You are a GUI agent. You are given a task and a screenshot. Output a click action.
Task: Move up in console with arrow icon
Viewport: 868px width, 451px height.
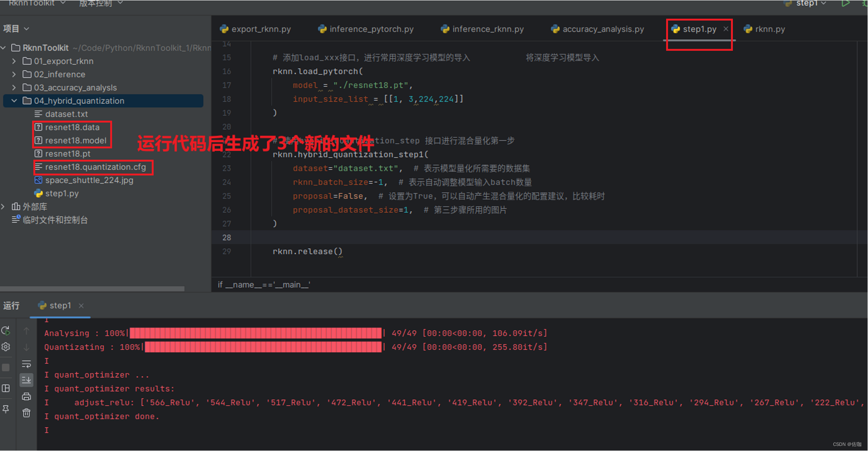pos(26,330)
